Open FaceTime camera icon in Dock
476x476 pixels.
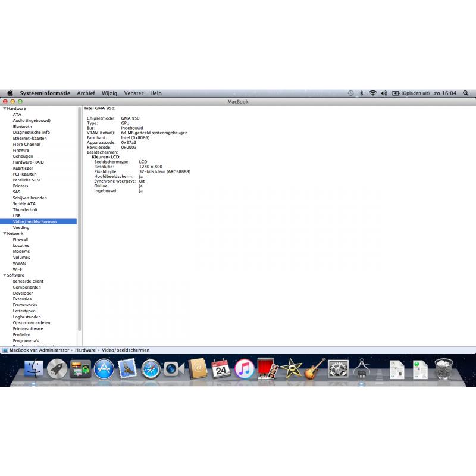(x=174, y=369)
